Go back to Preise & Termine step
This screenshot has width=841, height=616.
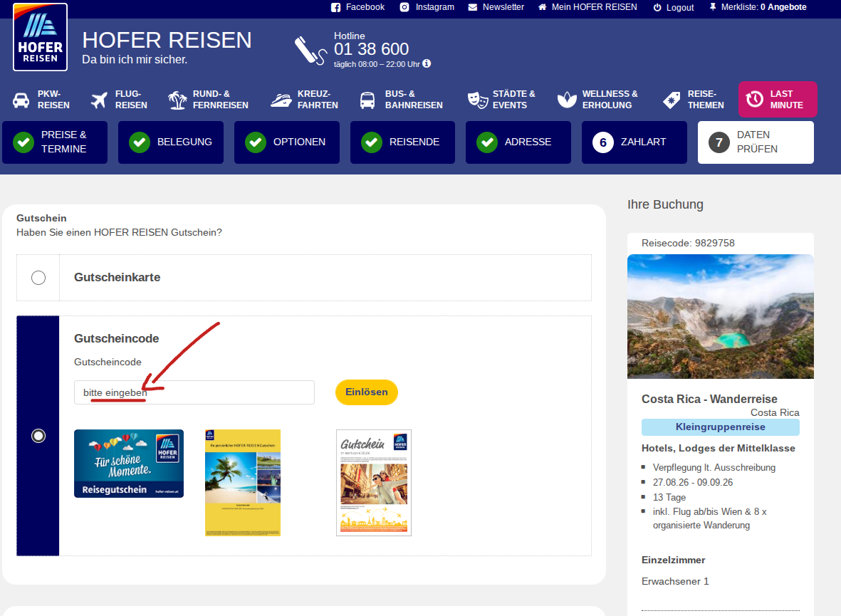(x=55, y=142)
